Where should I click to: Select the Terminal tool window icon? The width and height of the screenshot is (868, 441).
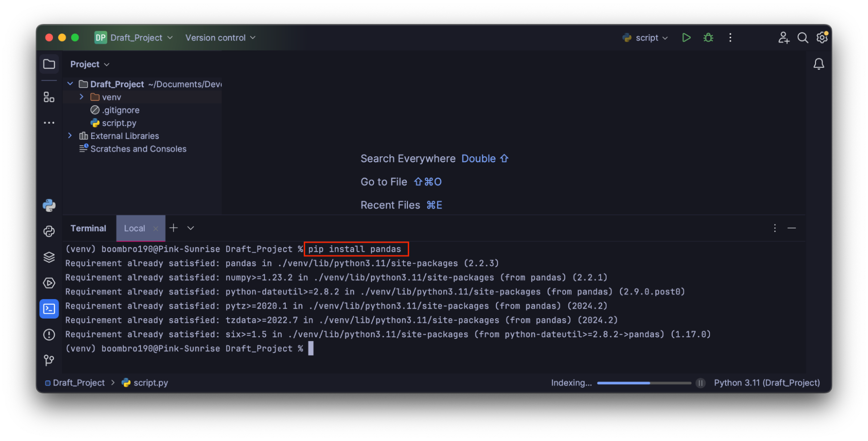49,309
